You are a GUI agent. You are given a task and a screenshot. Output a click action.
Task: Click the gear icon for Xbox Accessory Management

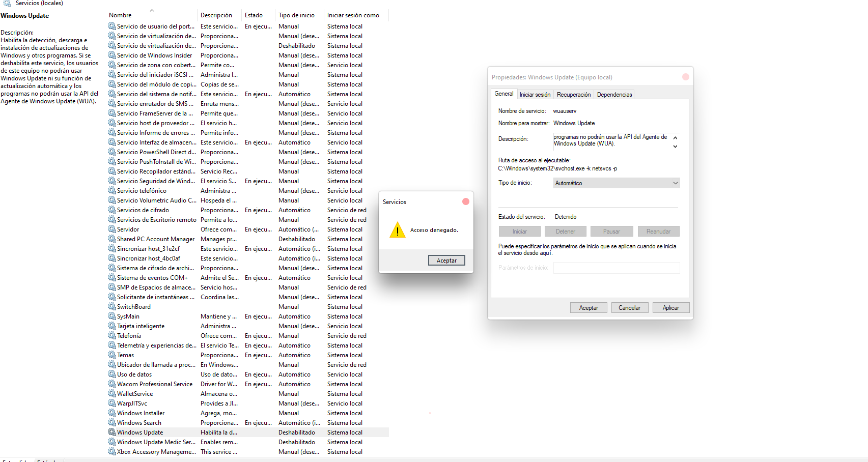click(x=112, y=451)
